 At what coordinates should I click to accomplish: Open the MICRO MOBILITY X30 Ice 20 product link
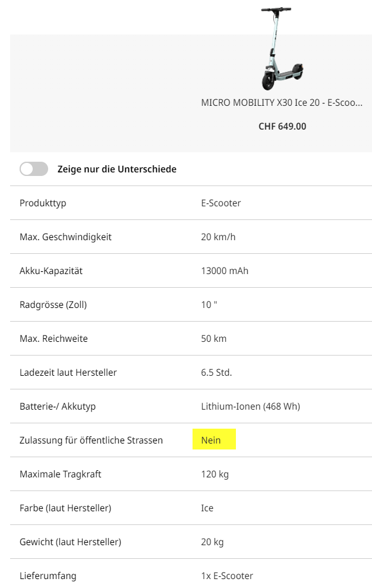[282, 102]
